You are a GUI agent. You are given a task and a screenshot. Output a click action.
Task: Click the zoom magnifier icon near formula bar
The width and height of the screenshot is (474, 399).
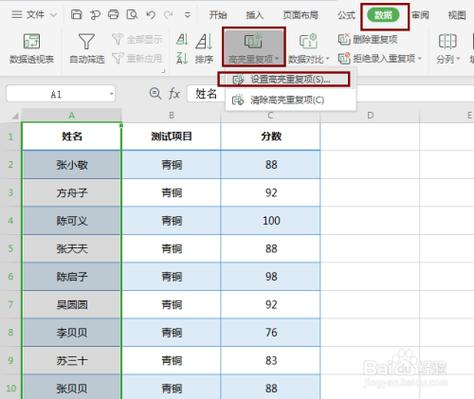tap(155, 93)
